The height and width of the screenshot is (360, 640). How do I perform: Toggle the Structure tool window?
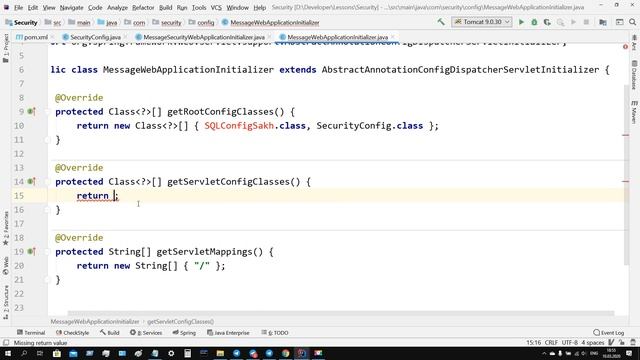click(x=6, y=302)
